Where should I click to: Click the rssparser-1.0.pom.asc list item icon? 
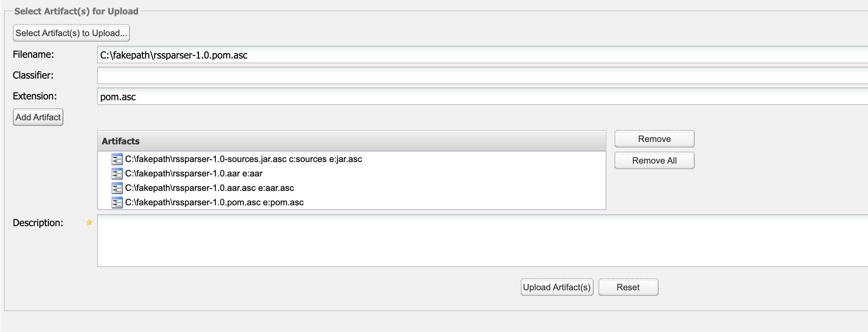click(x=117, y=202)
